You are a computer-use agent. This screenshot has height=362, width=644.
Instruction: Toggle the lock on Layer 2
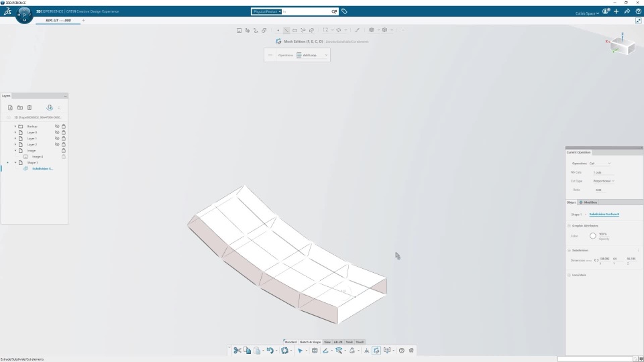point(64,145)
